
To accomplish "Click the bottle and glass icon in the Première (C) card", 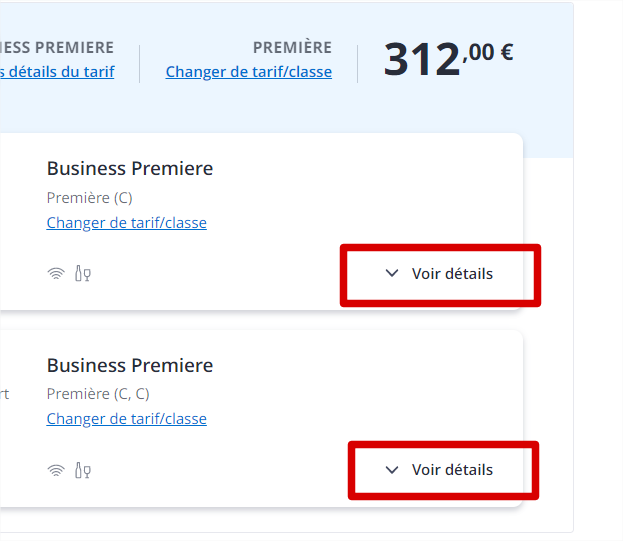I will (x=83, y=273).
